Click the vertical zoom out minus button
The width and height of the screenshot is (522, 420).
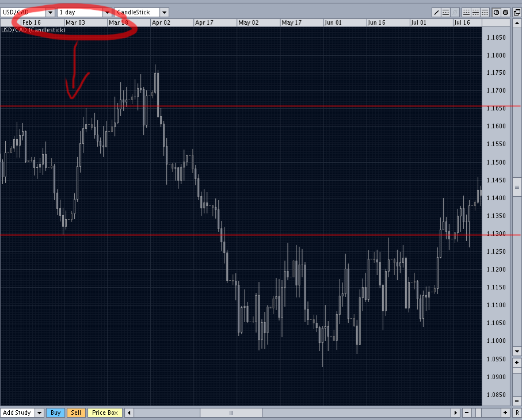[517, 401]
